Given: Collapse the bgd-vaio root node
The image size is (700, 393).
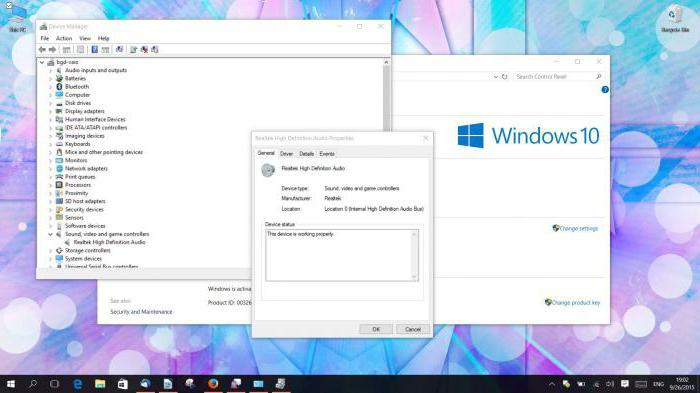Looking at the screenshot, I should [42, 63].
